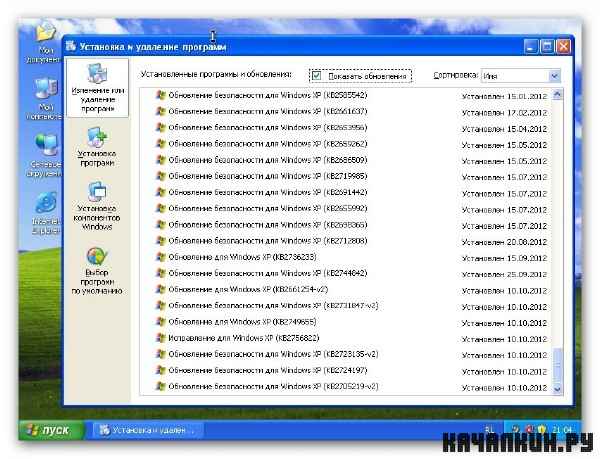Click the scrollbar thumb of the updates list
600x459 pixels.
(x=557, y=365)
